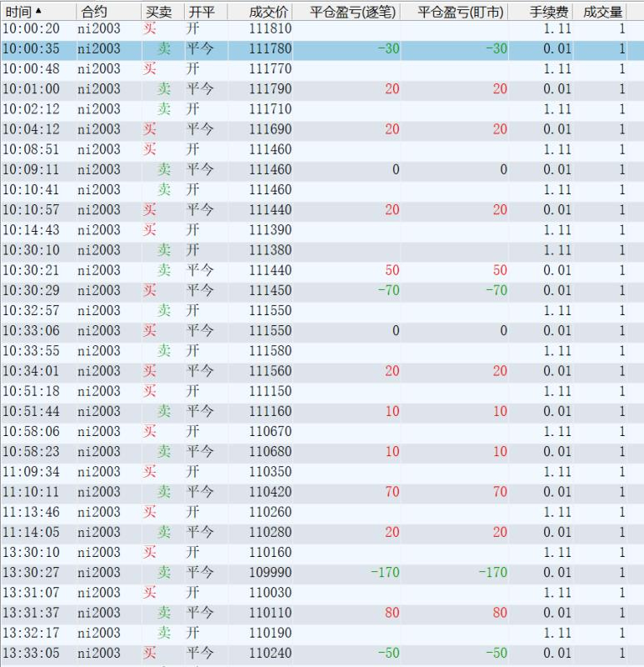Click the 买 cell in the 10:00:48 row

click(x=150, y=68)
